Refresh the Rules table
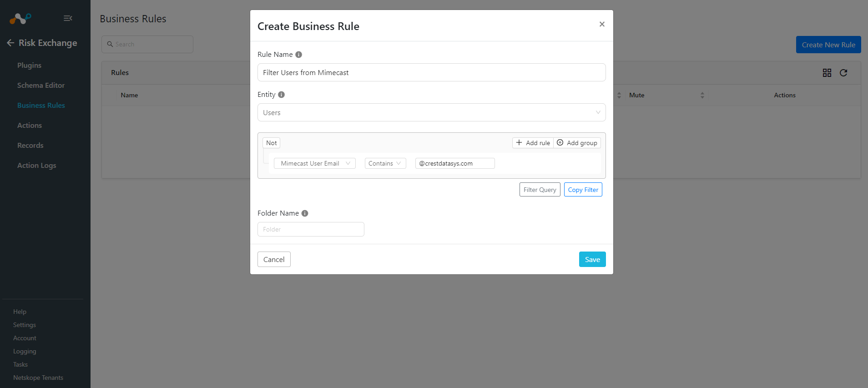Viewport: 868px width, 388px height. (x=843, y=73)
